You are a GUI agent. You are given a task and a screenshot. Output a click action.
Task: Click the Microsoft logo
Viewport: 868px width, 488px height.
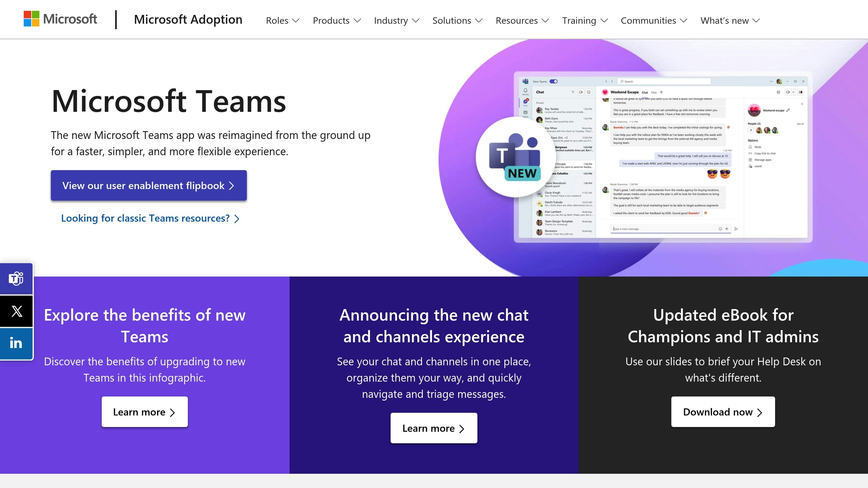tap(60, 19)
